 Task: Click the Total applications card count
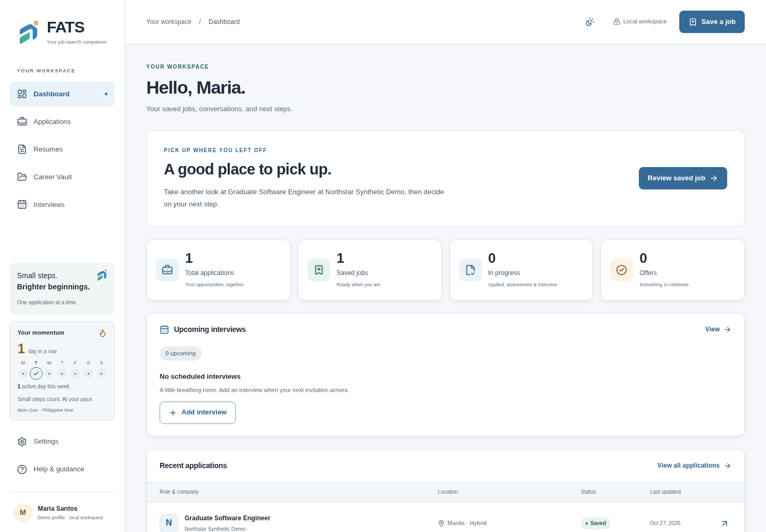coord(189,259)
